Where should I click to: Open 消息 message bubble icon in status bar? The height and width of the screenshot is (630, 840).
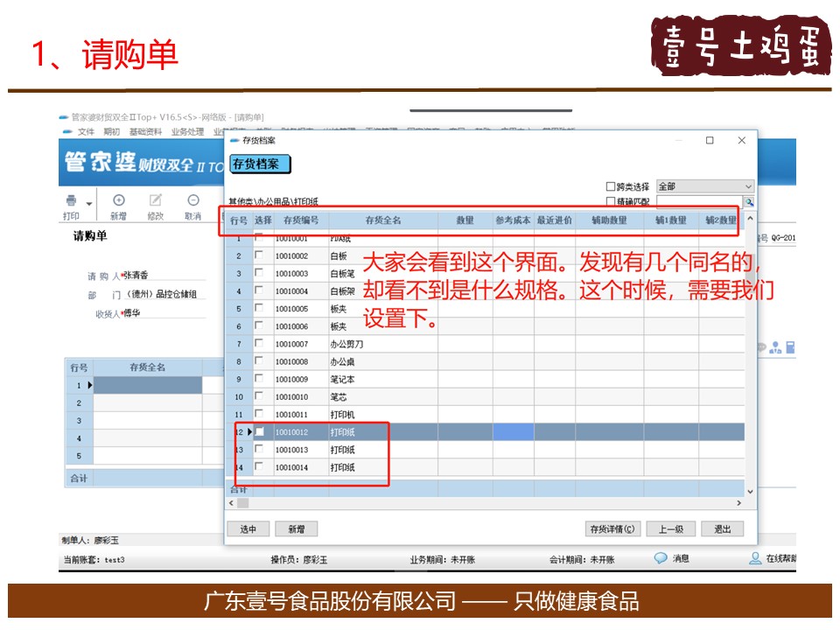[661, 558]
